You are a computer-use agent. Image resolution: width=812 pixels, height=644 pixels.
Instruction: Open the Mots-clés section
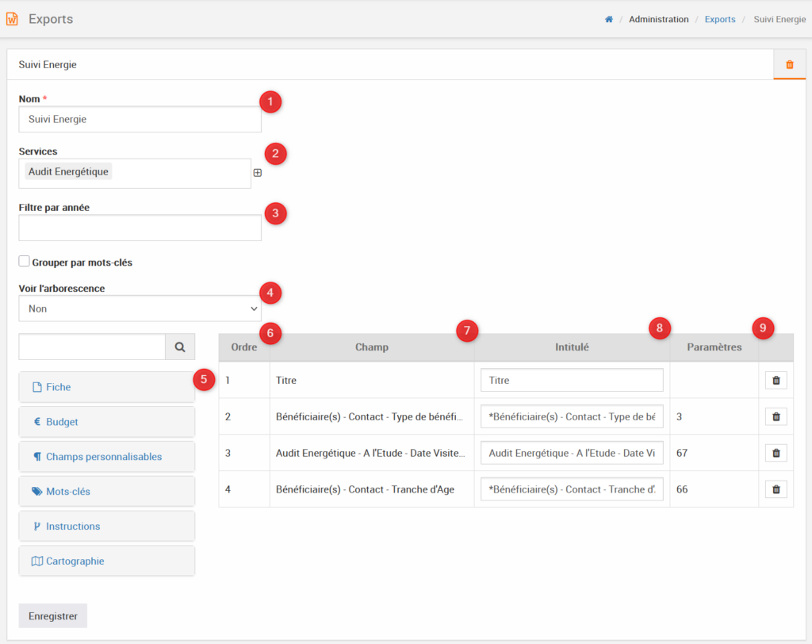[106, 492]
